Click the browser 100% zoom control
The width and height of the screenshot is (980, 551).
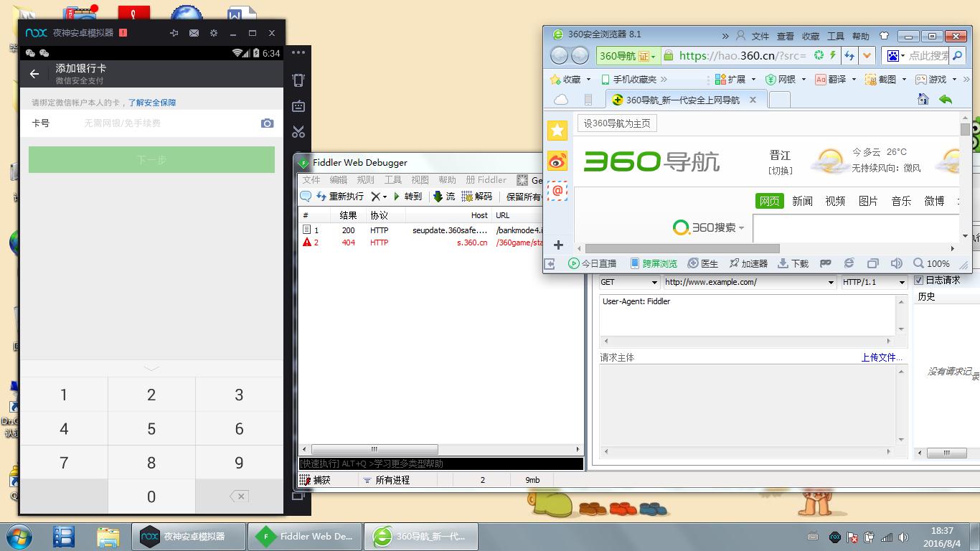tap(931, 263)
